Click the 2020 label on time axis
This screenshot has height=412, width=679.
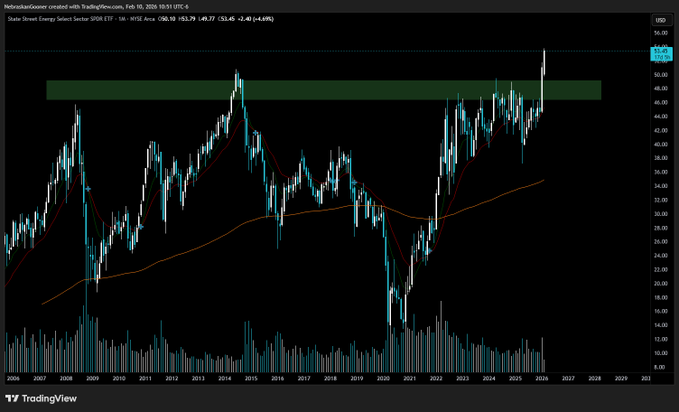click(x=384, y=379)
